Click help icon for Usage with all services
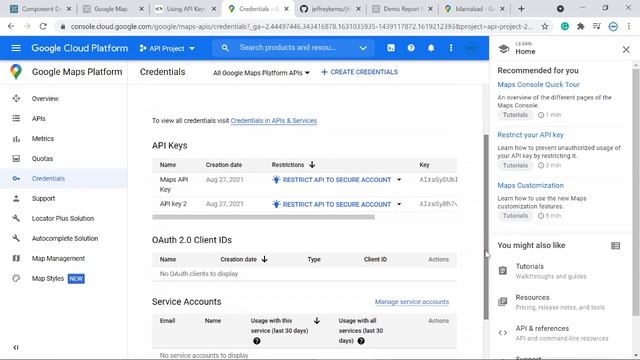The image size is (640, 360). (361, 340)
